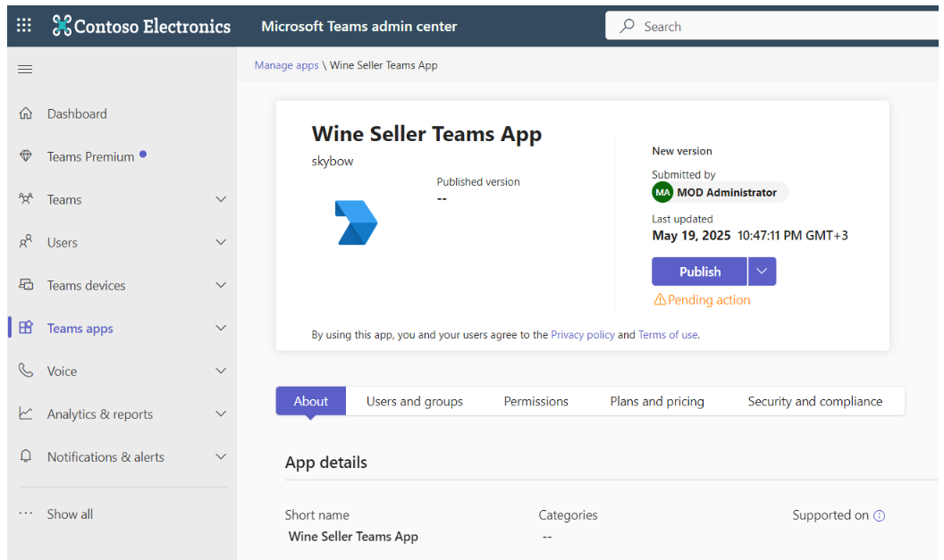Click the Wine Seller app logo

click(x=356, y=222)
